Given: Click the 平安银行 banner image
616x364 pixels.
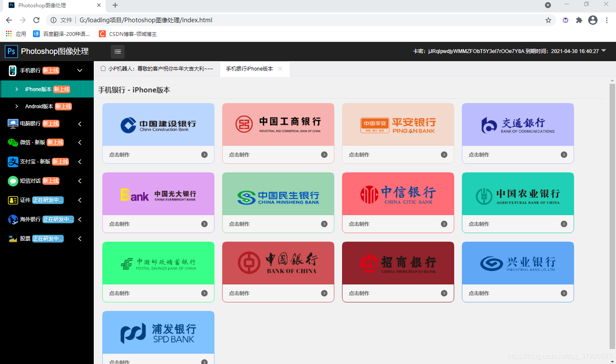Looking at the screenshot, I should (398, 125).
